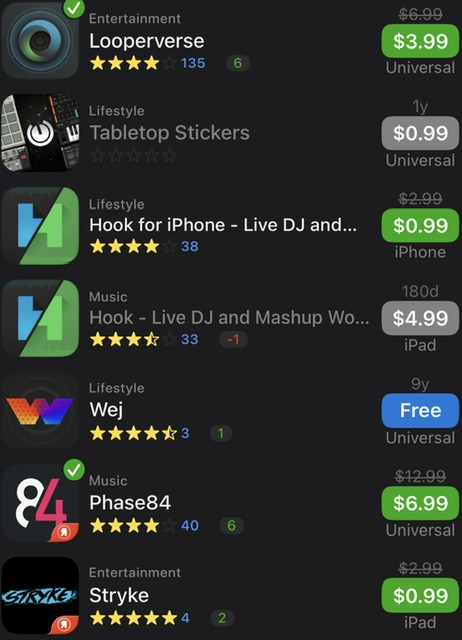The height and width of the screenshot is (640, 462).
Task: Select the Hook iPad app icon
Action: [x=40, y=318]
